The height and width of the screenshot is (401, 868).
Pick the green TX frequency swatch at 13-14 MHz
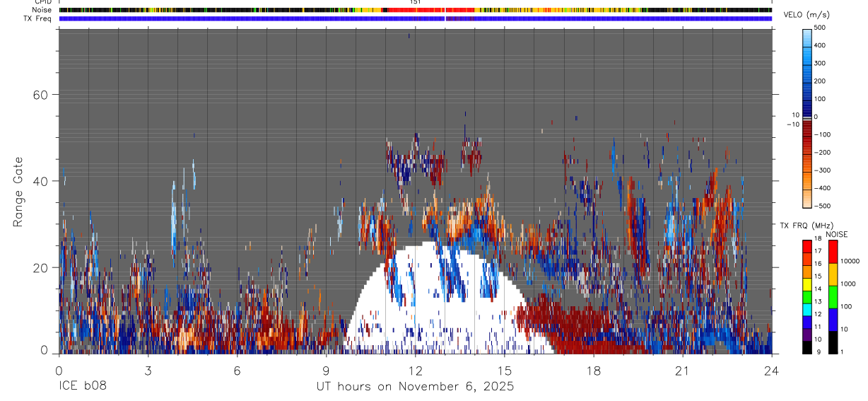coord(808,297)
